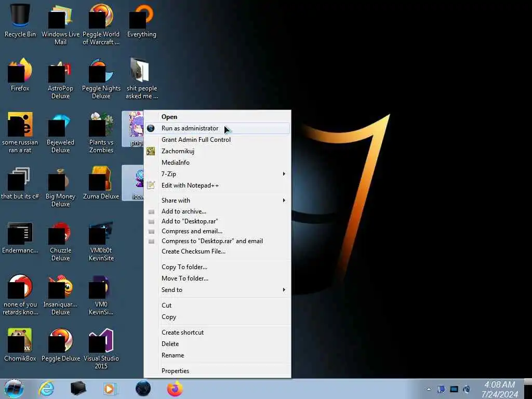Open the Recycle Bin desktop icon
The height and width of the screenshot is (399, 532).
pos(20,20)
